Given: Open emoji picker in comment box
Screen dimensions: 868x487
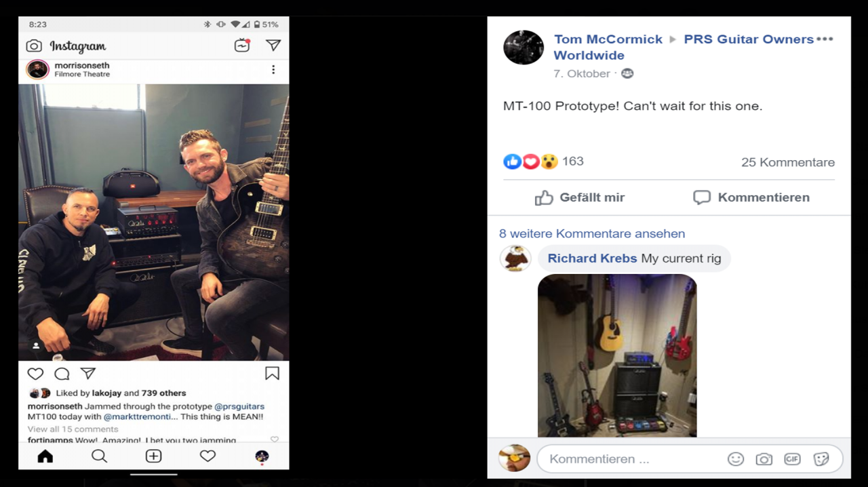Looking at the screenshot, I should click(x=736, y=459).
